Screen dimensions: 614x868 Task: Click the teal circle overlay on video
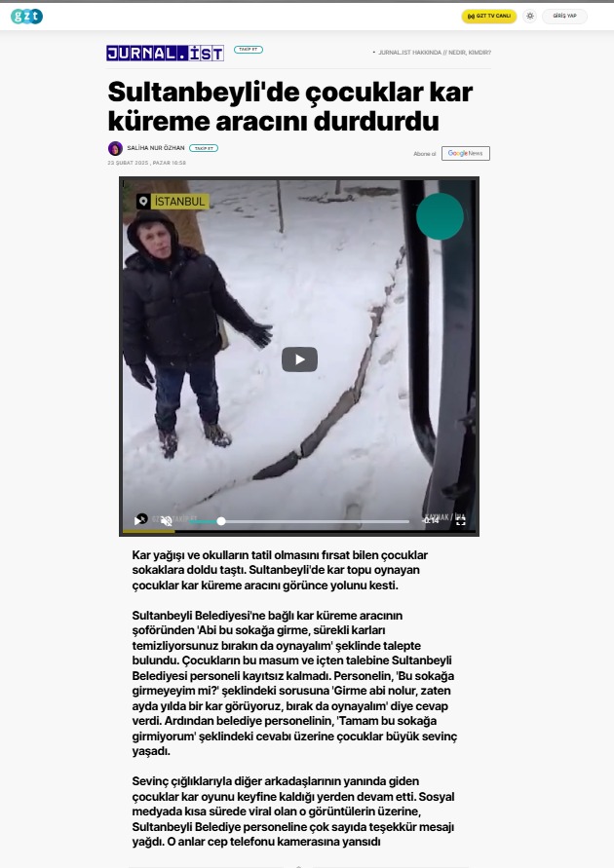(440, 216)
